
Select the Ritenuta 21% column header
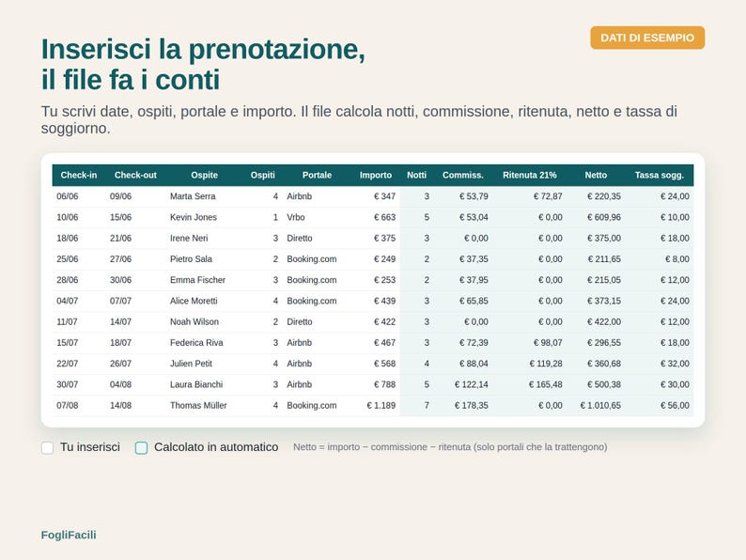pyautogui.click(x=530, y=175)
